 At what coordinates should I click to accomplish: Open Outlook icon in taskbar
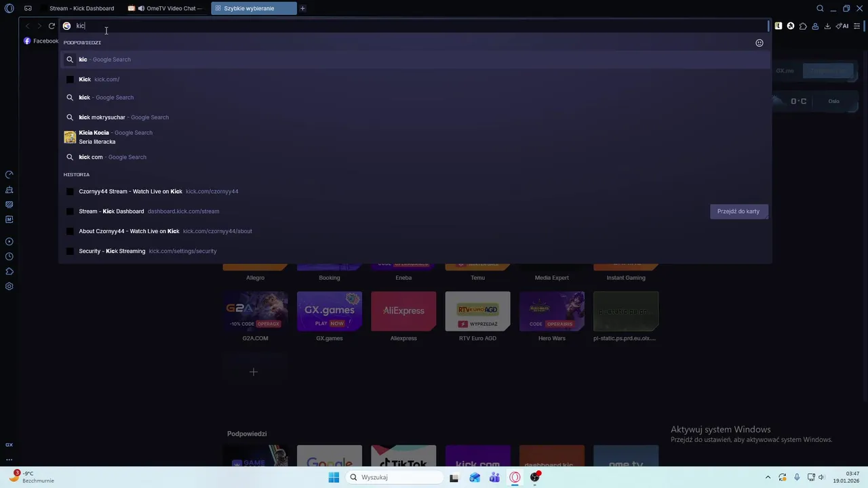click(475, 477)
